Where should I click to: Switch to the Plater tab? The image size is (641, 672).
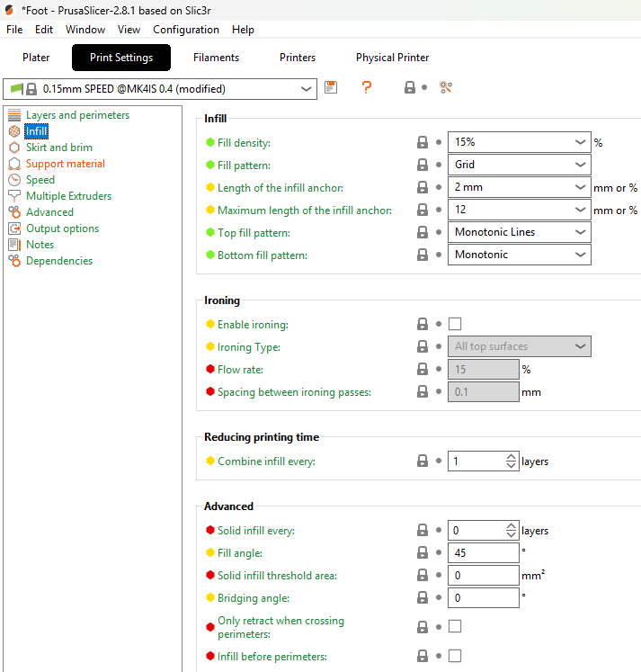click(x=36, y=58)
